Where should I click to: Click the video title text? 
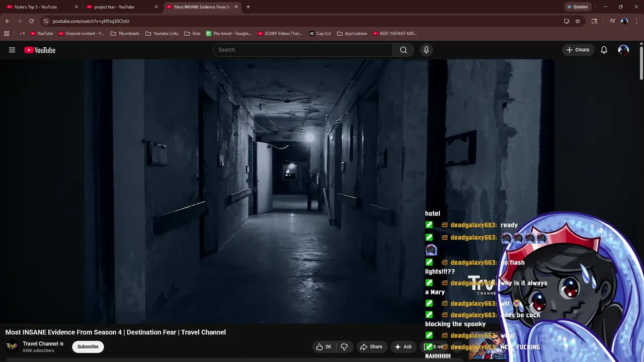click(x=116, y=332)
